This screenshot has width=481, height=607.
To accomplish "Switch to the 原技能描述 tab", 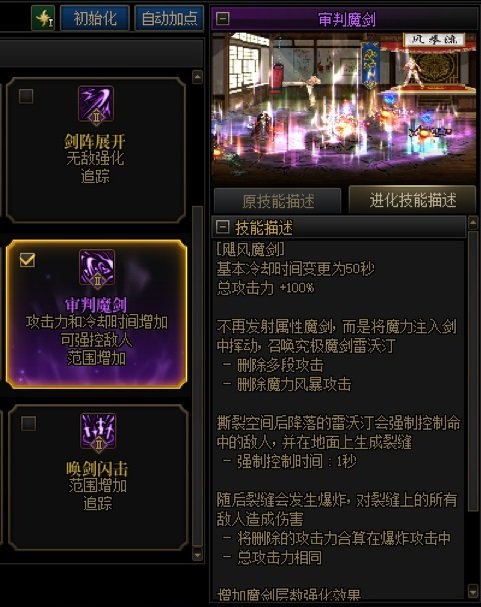I will tap(277, 201).
